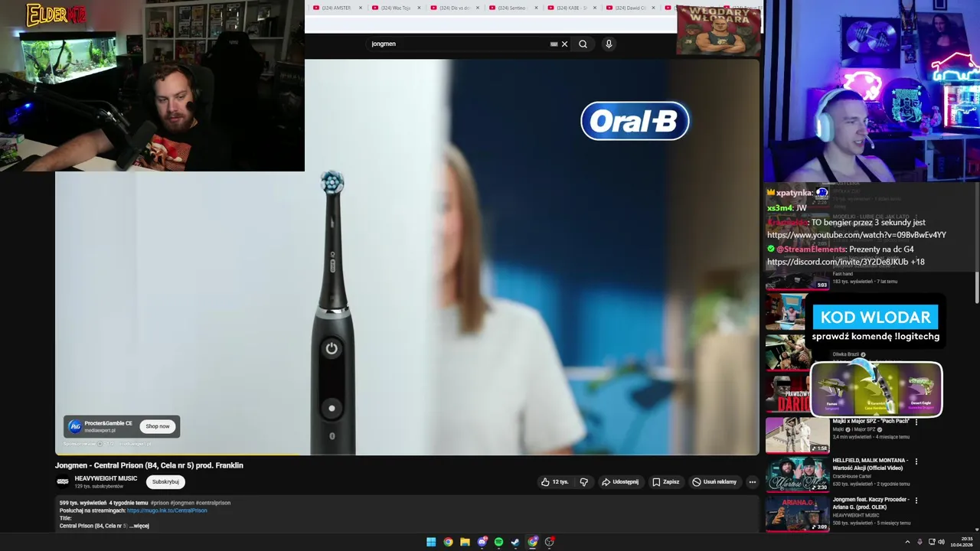Subscribe using the Subskrybuj button
980x551 pixels.
(165, 482)
